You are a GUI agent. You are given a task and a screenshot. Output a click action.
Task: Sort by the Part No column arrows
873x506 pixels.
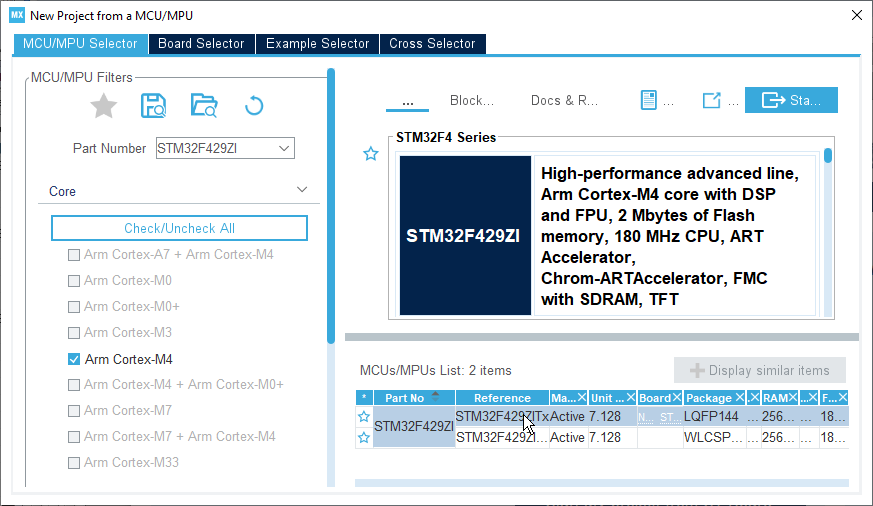point(435,396)
